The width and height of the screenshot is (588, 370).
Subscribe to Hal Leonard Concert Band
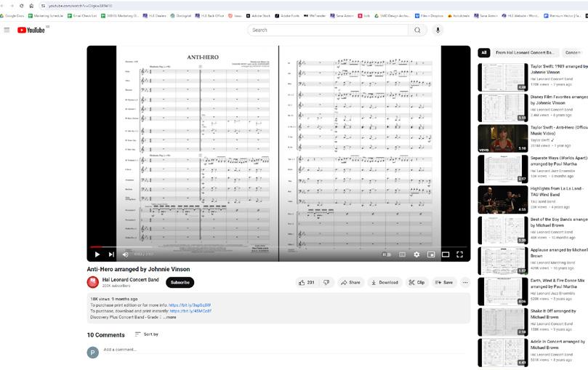click(180, 282)
